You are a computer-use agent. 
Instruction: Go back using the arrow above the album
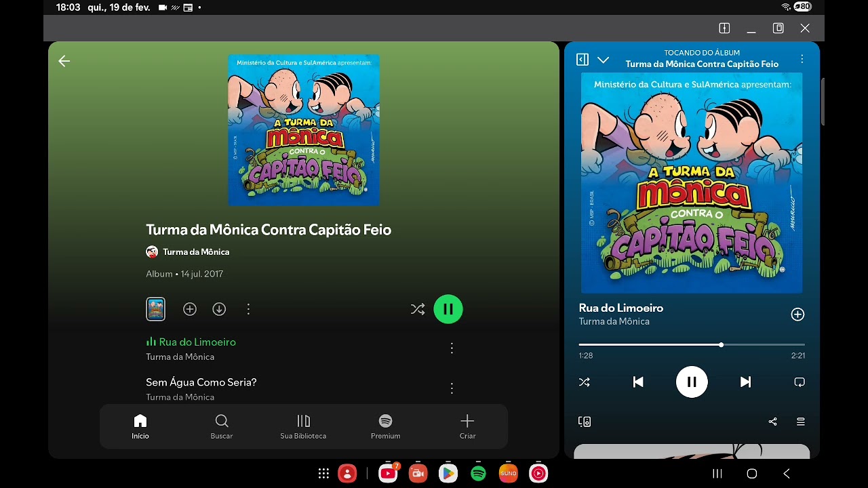pyautogui.click(x=64, y=61)
